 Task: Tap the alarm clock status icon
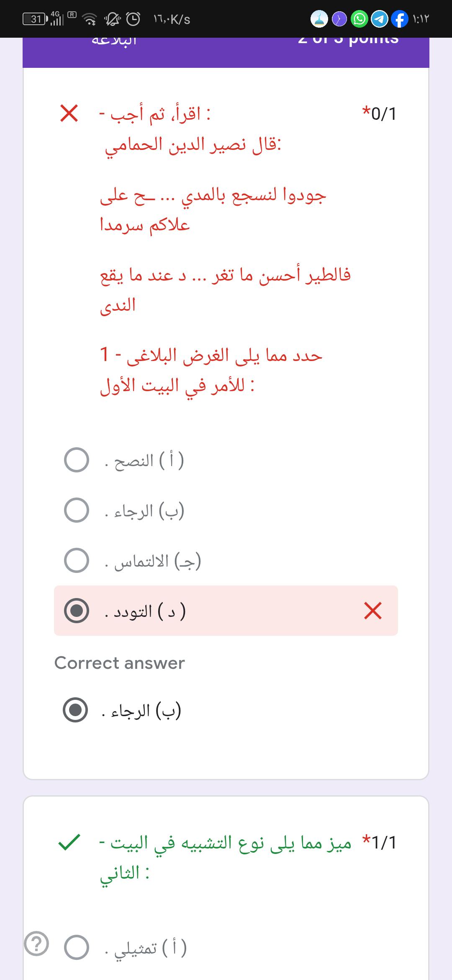pos(133,19)
